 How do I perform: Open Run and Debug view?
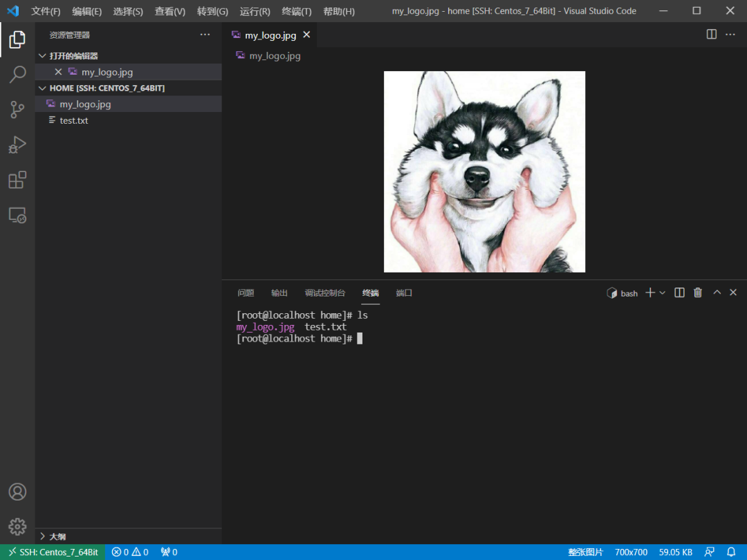(17, 144)
